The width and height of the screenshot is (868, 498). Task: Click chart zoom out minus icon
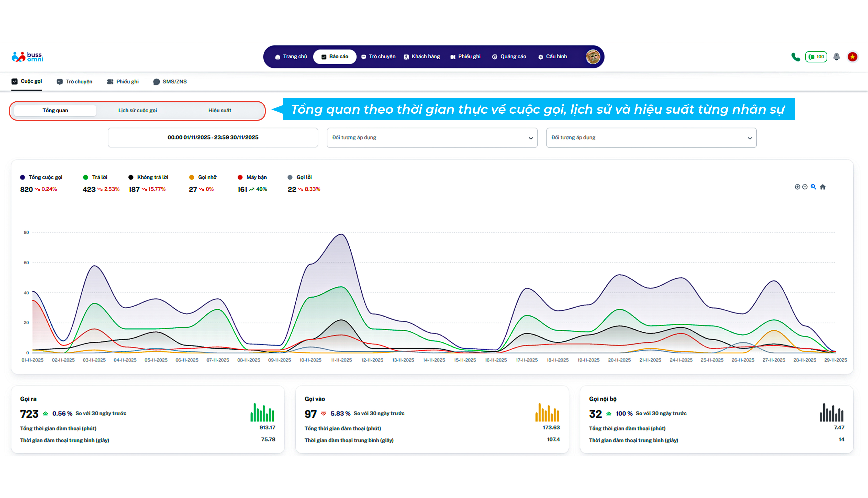(805, 187)
